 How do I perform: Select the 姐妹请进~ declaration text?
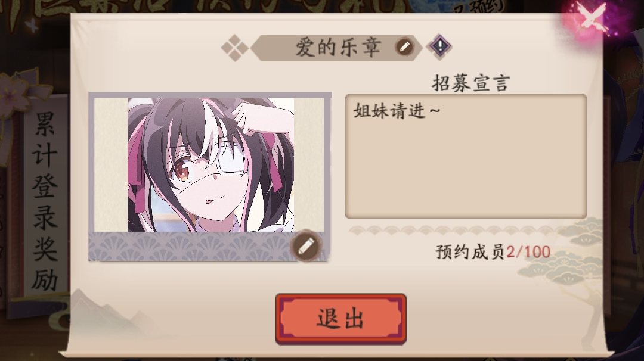pyautogui.click(x=397, y=111)
